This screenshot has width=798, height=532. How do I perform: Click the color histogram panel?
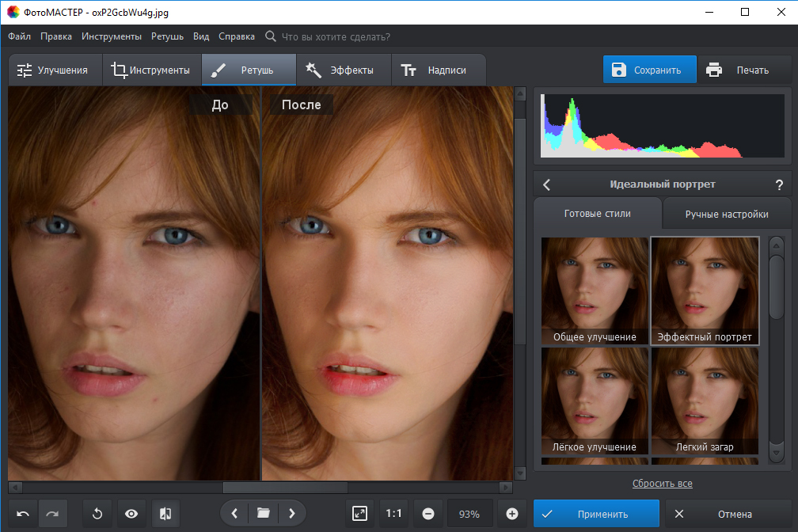point(662,126)
